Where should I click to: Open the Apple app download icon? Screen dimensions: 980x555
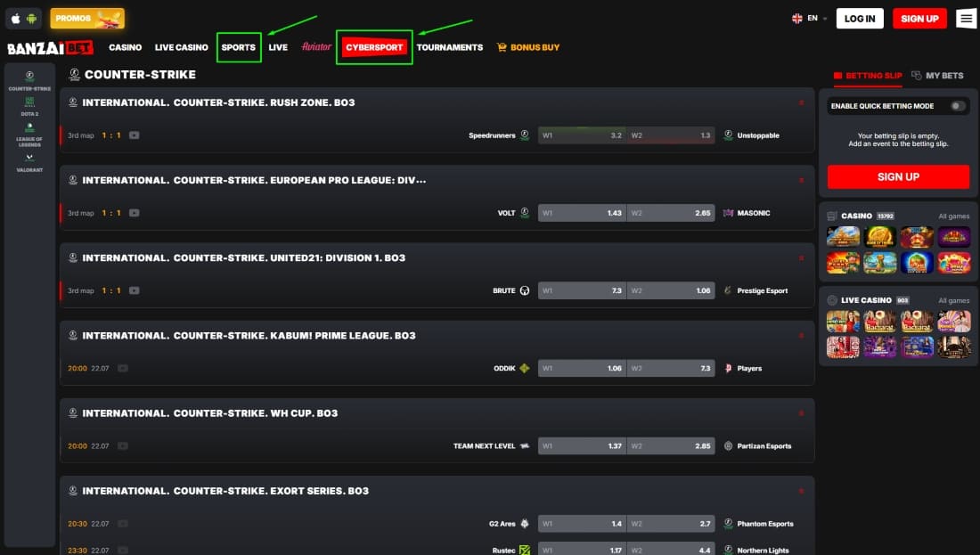tap(16, 19)
